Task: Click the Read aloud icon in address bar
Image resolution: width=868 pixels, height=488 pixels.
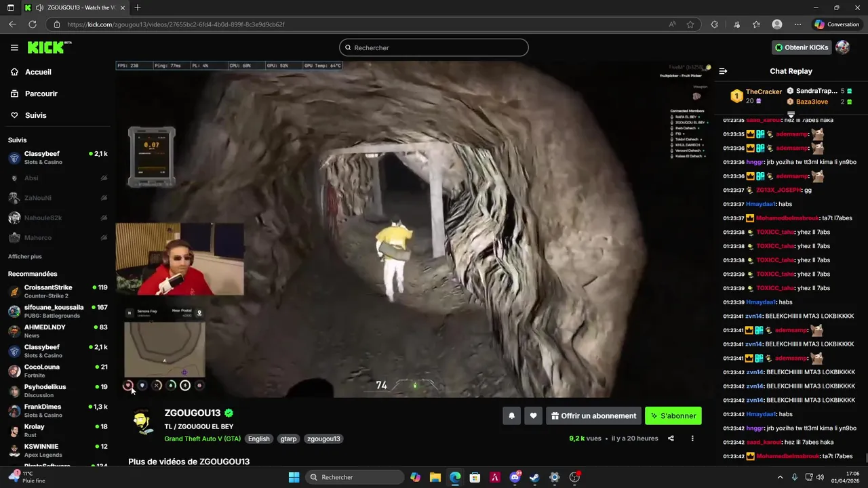Action: pos(672,24)
